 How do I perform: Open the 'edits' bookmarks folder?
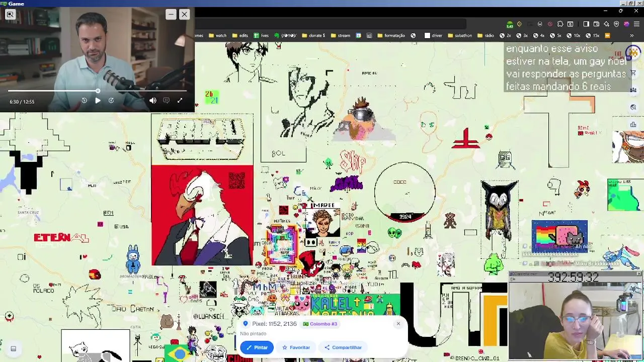pos(240,36)
